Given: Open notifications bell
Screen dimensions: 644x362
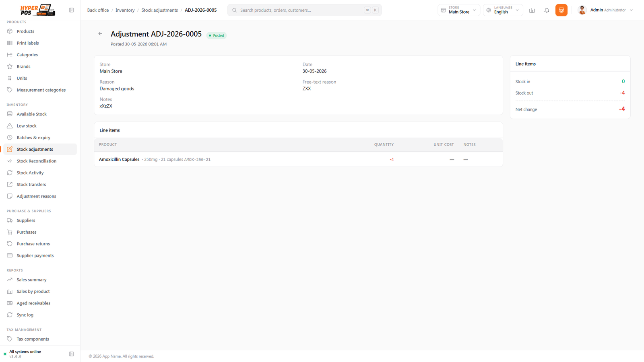Looking at the screenshot, I should tap(547, 10).
